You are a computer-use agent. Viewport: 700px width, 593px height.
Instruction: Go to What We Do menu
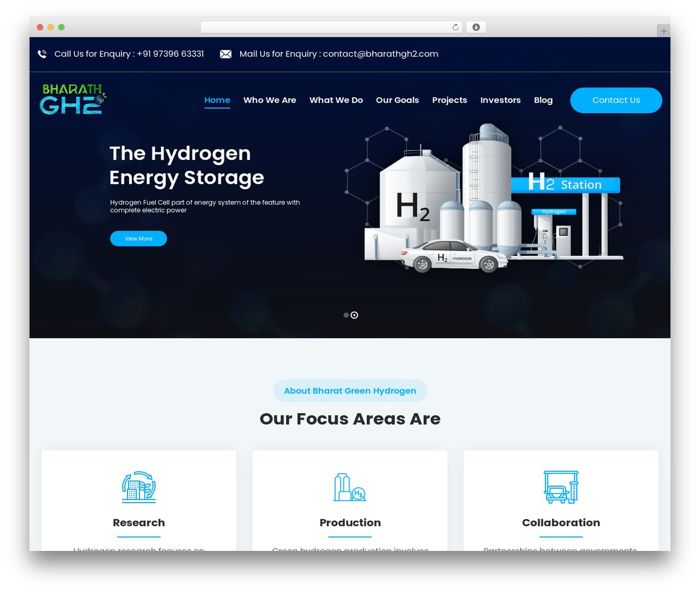336,100
